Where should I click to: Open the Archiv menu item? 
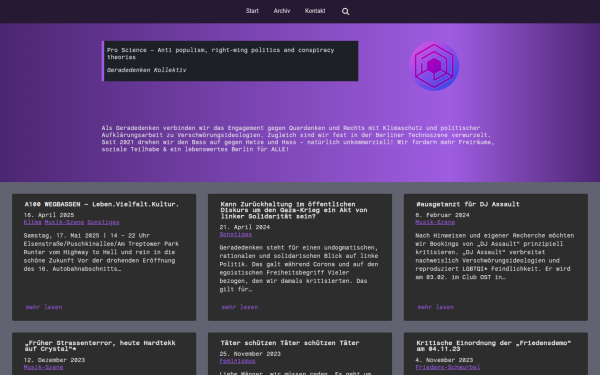tap(282, 11)
